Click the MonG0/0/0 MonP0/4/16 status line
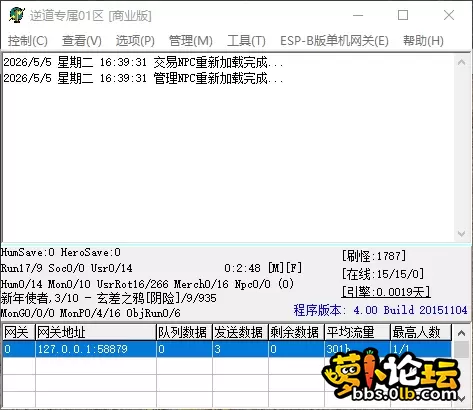 [x=91, y=313]
